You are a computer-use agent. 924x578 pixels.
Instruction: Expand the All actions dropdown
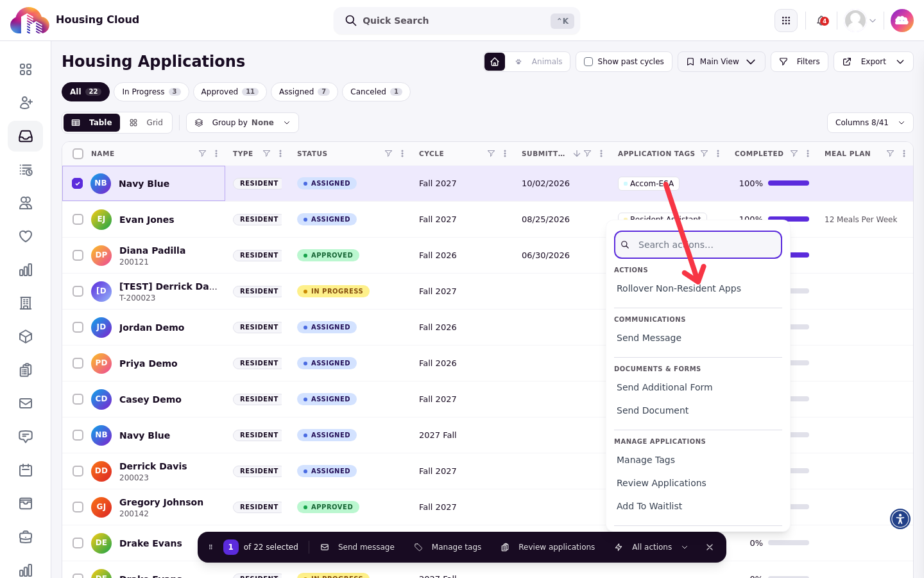coord(651,547)
